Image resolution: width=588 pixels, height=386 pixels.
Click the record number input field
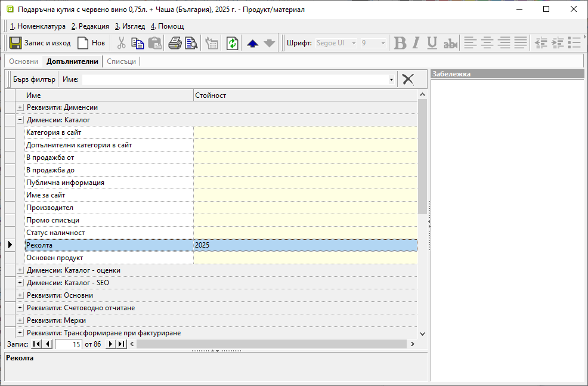[x=68, y=344]
